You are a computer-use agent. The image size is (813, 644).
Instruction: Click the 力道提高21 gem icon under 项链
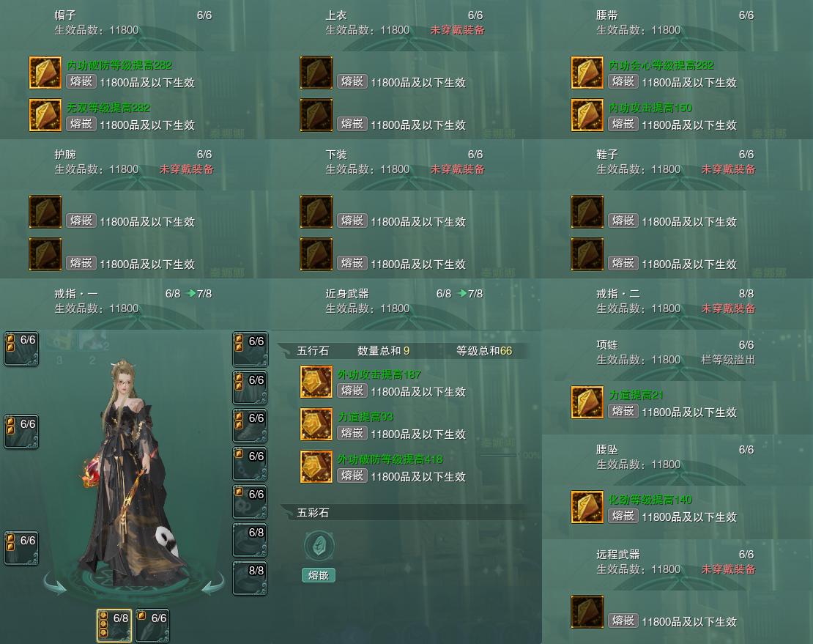pyautogui.click(x=587, y=402)
